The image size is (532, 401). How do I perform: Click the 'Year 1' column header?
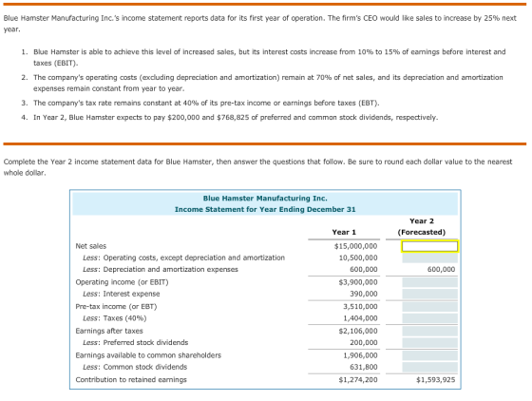(x=344, y=233)
